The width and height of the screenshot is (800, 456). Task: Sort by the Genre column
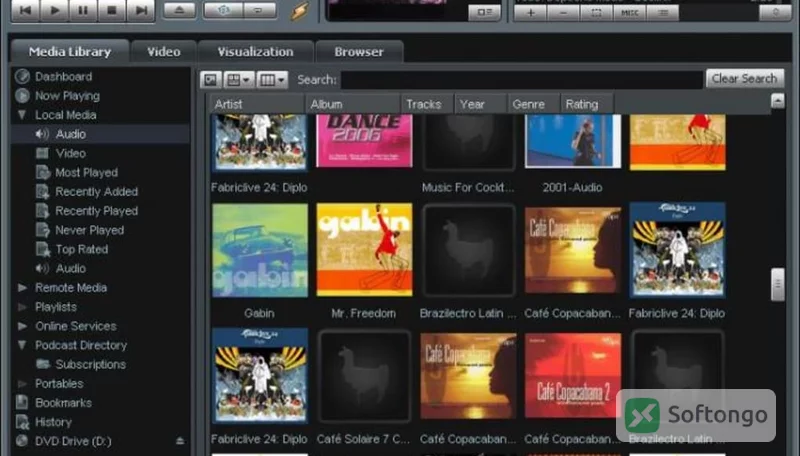point(534,104)
